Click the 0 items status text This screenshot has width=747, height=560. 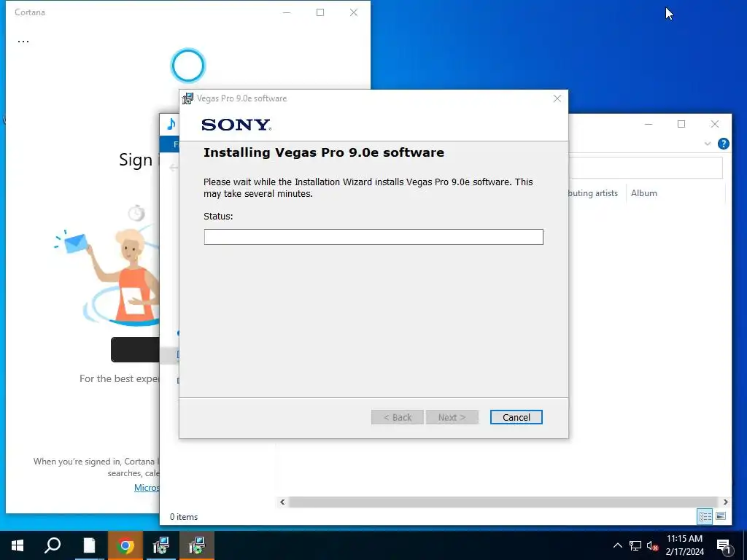pos(184,517)
